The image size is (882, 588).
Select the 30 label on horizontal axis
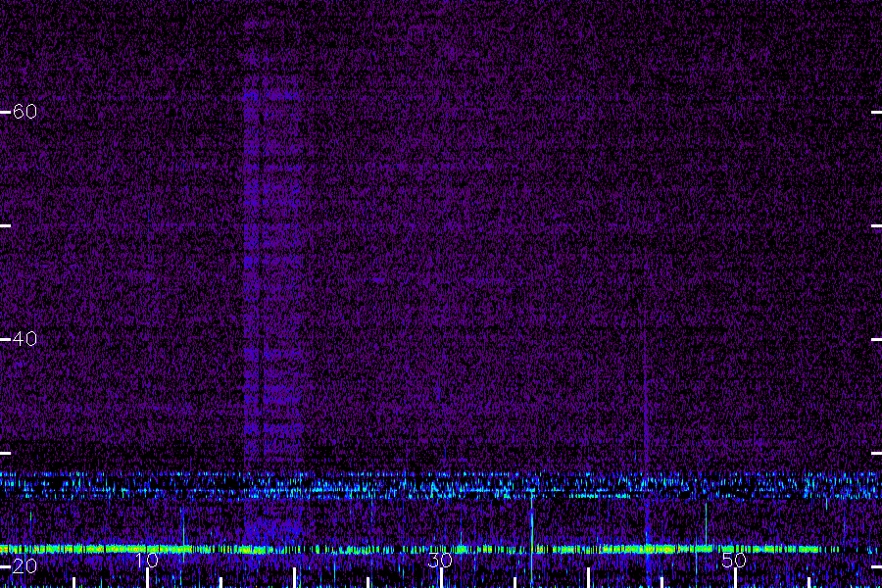(x=440, y=561)
